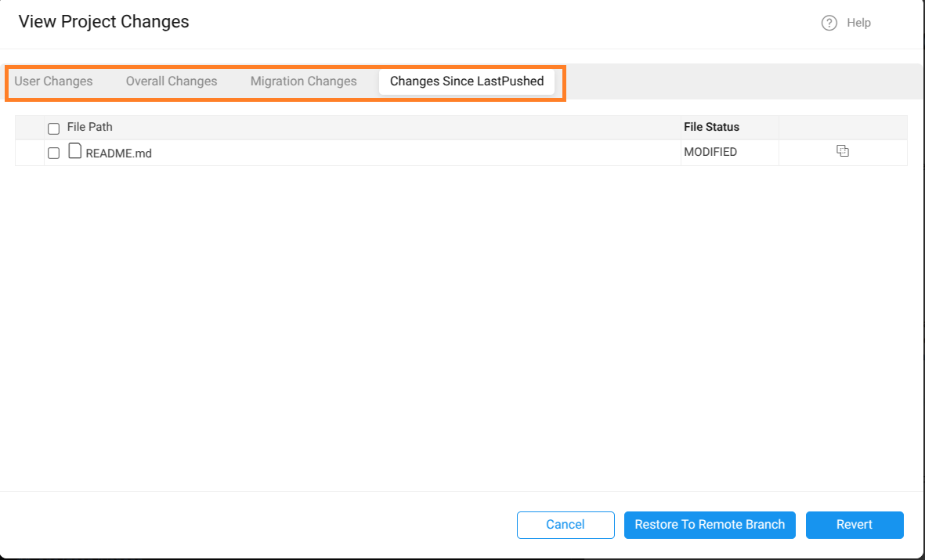Click the View Project Changes title

tap(103, 22)
